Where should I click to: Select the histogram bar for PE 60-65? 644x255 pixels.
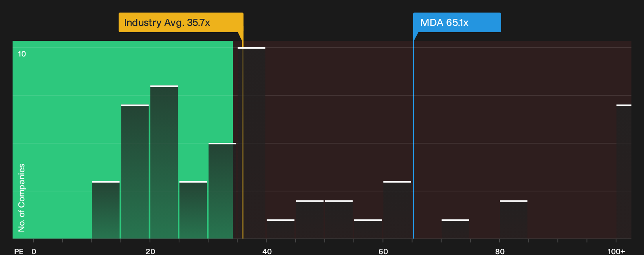point(397,210)
